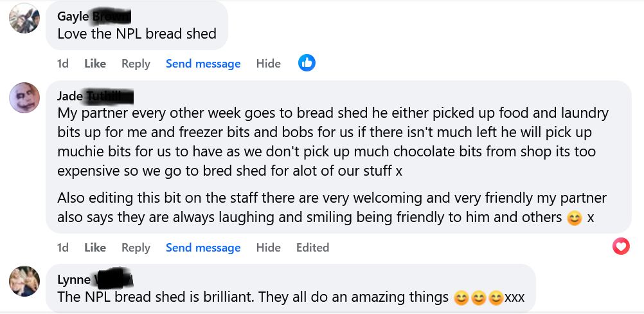Hide Jade's comment

coord(268,248)
